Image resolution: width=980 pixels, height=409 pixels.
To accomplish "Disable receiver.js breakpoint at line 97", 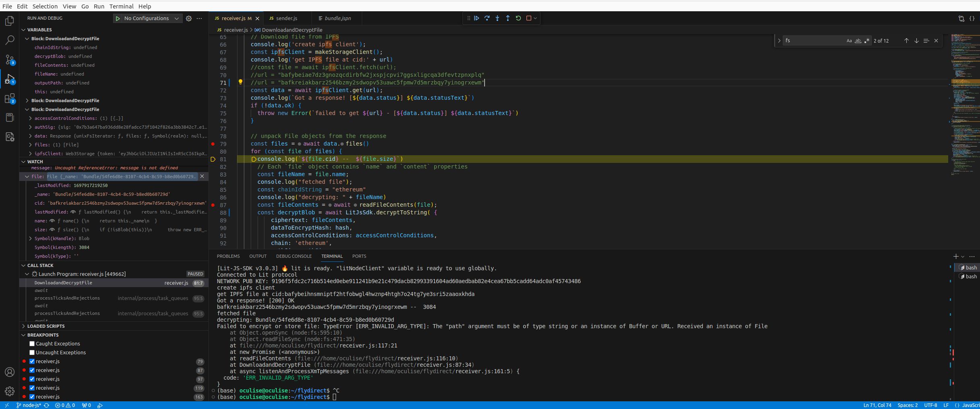I will pos(32,379).
